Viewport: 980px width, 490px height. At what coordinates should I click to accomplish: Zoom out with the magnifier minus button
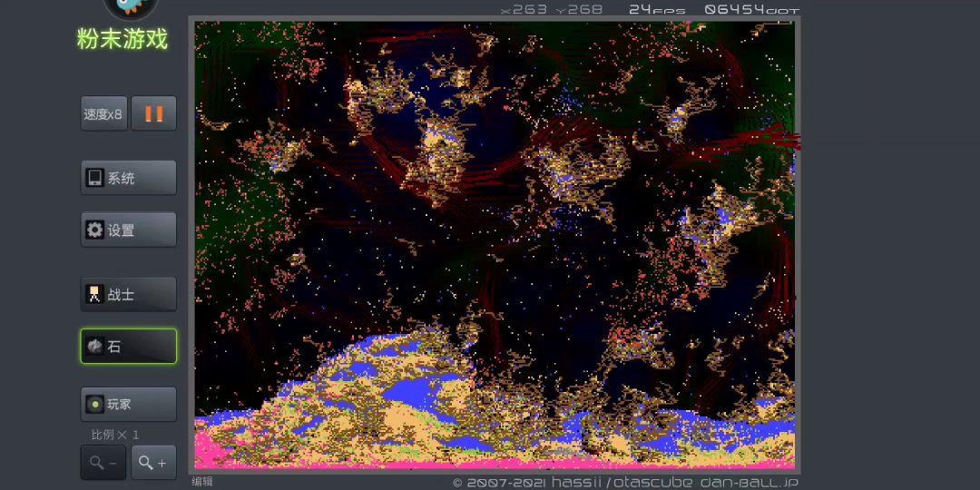point(103,463)
